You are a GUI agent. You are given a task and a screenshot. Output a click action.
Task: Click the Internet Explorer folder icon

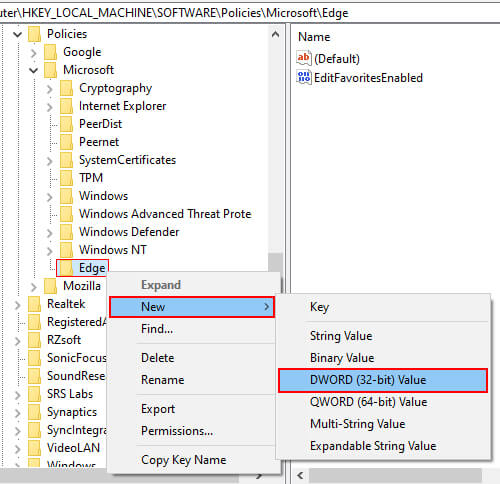coord(67,106)
